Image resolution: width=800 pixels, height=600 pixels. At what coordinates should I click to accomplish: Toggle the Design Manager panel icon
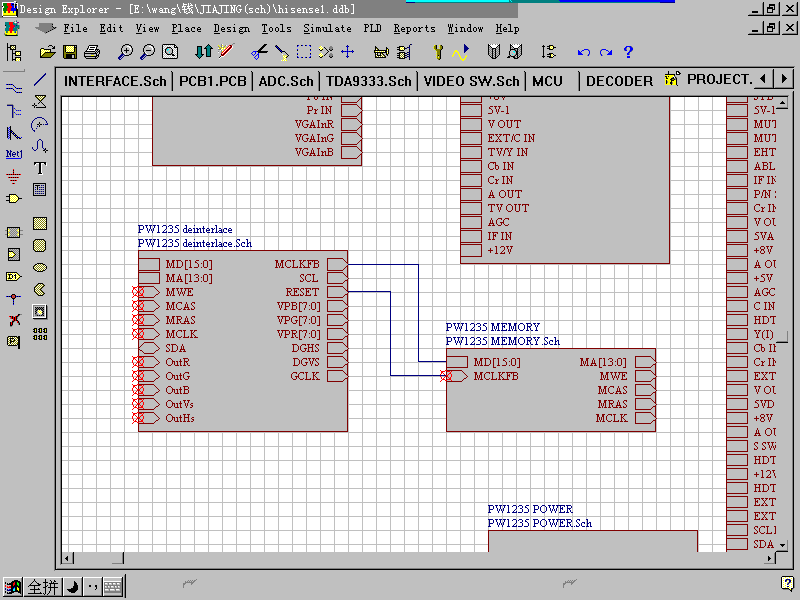pyautogui.click(x=14, y=52)
